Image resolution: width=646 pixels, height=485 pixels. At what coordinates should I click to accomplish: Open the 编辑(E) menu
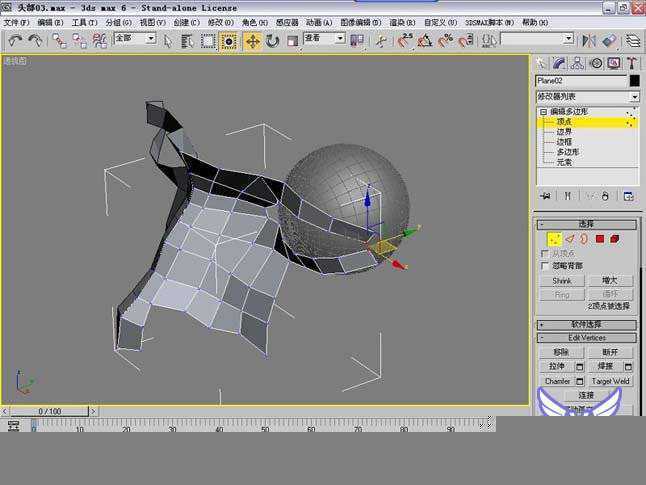pyautogui.click(x=50, y=22)
